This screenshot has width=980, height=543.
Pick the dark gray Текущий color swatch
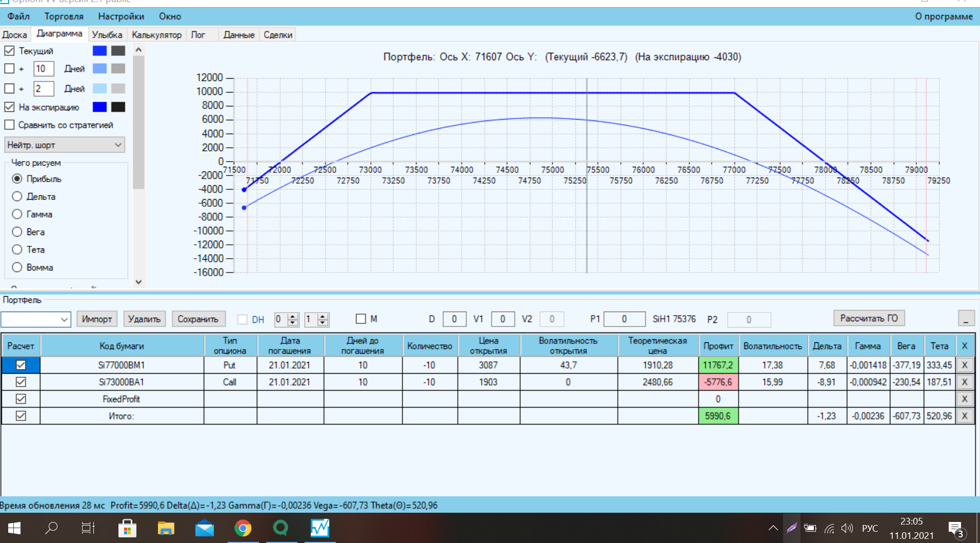(118, 51)
